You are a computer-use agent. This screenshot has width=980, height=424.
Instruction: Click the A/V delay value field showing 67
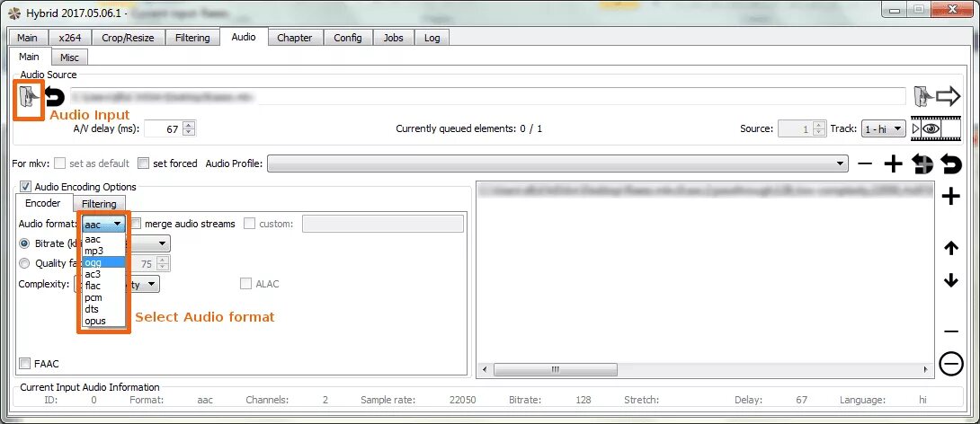click(x=163, y=129)
